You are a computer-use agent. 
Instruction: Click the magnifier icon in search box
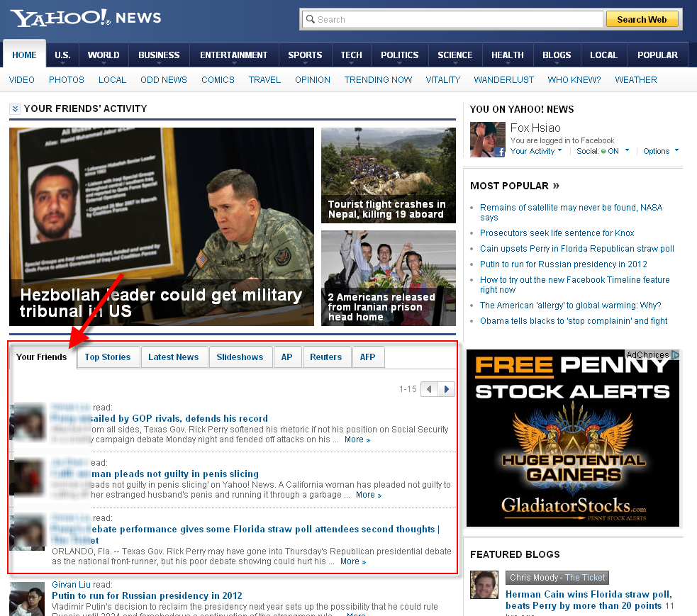tap(311, 19)
